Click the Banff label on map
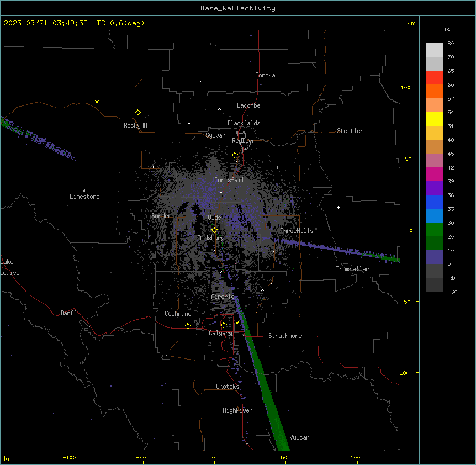 pyautogui.click(x=68, y=313)
